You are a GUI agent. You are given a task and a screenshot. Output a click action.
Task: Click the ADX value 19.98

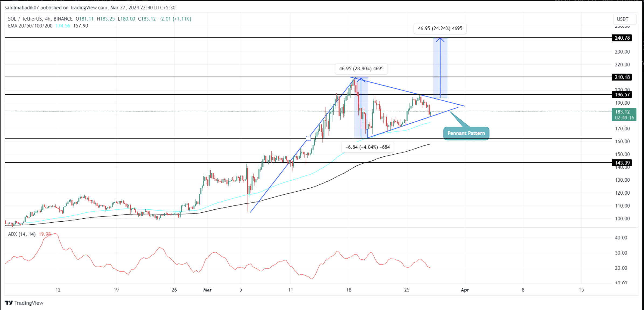45,234
